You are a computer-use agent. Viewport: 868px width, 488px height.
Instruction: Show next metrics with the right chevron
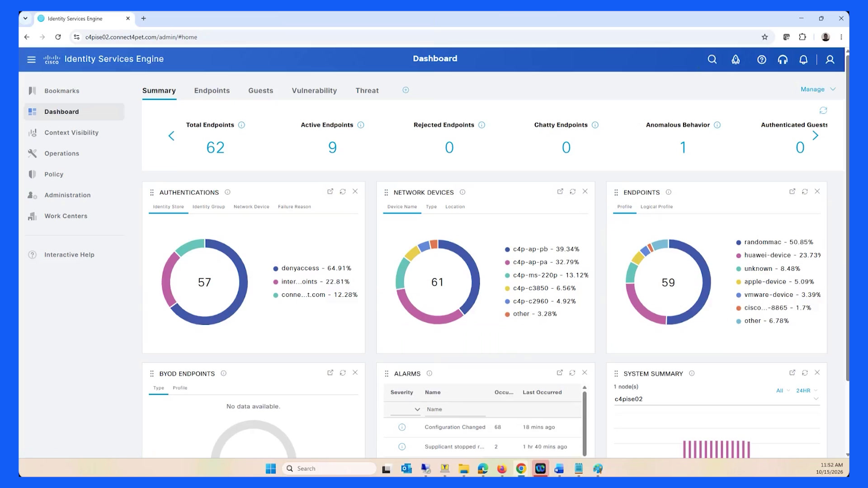pyautogui.click(x=816, y=136)
